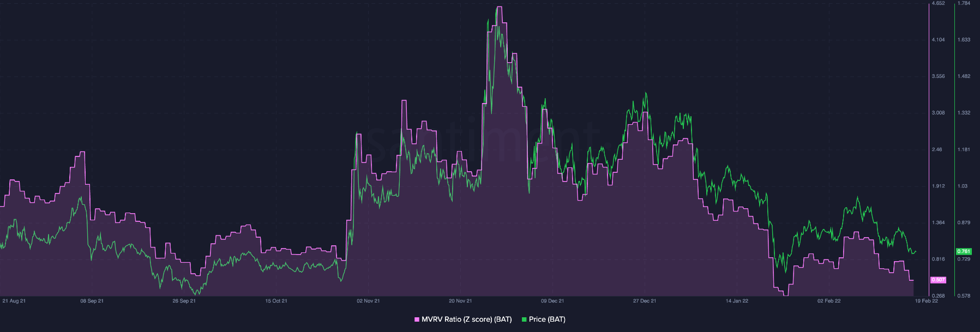Select the 09 Dec 21 date label

pos(552,301)
